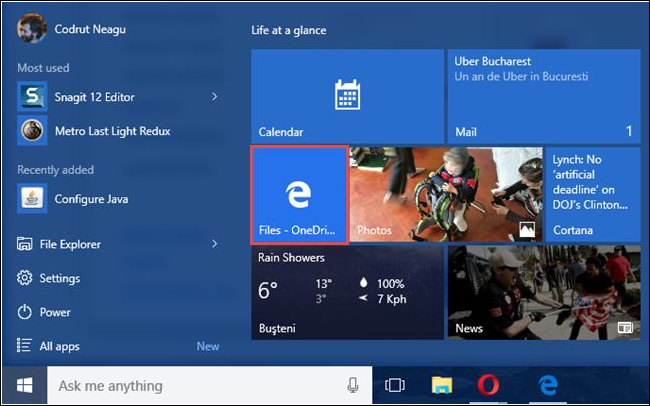Open the Files - OneDrive Edge tile
The width and height of the screenshot is (650, 406).
(299, 194)
